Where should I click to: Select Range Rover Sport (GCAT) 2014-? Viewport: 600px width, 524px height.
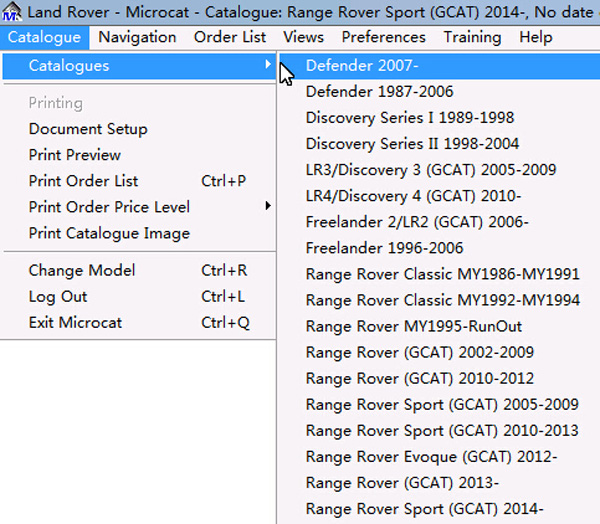tap(440, 509)
